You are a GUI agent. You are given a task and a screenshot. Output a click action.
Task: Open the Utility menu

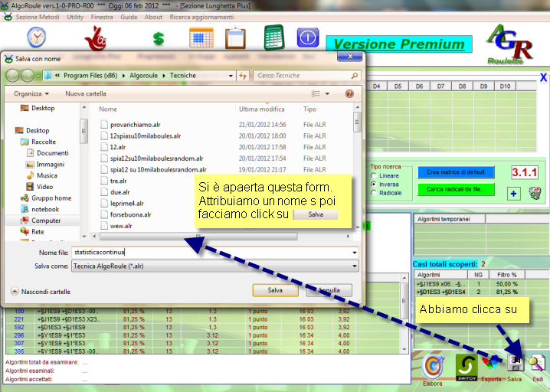[75, 17]
